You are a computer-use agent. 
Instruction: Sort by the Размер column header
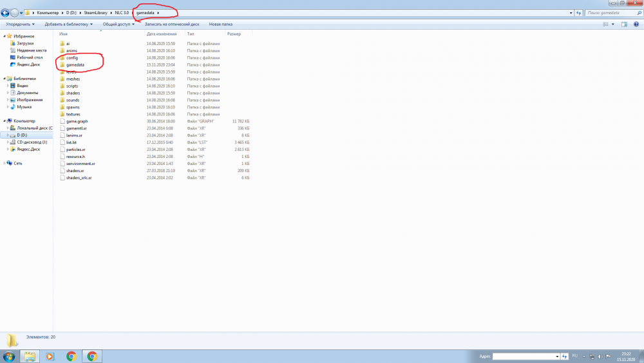234,34
